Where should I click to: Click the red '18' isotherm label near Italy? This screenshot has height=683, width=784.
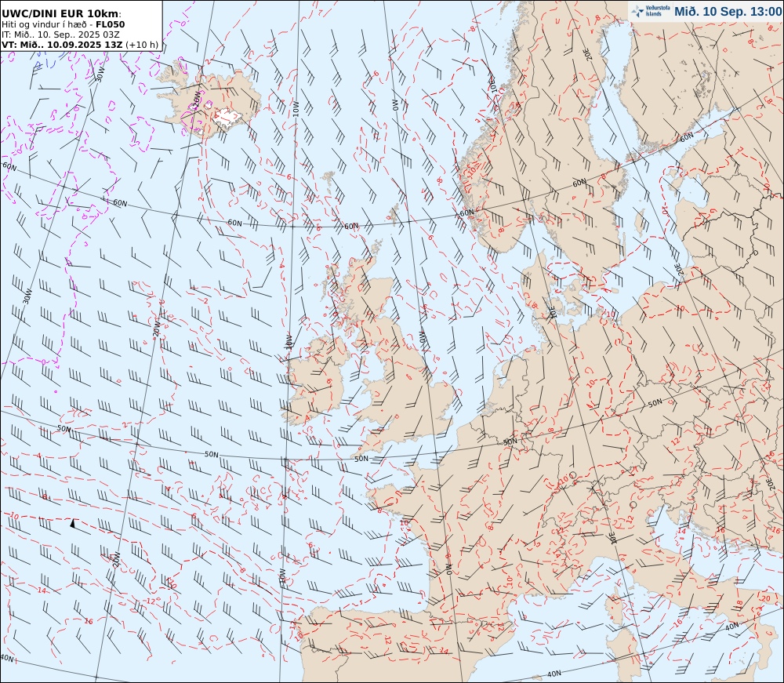click(x=739, y=604)
